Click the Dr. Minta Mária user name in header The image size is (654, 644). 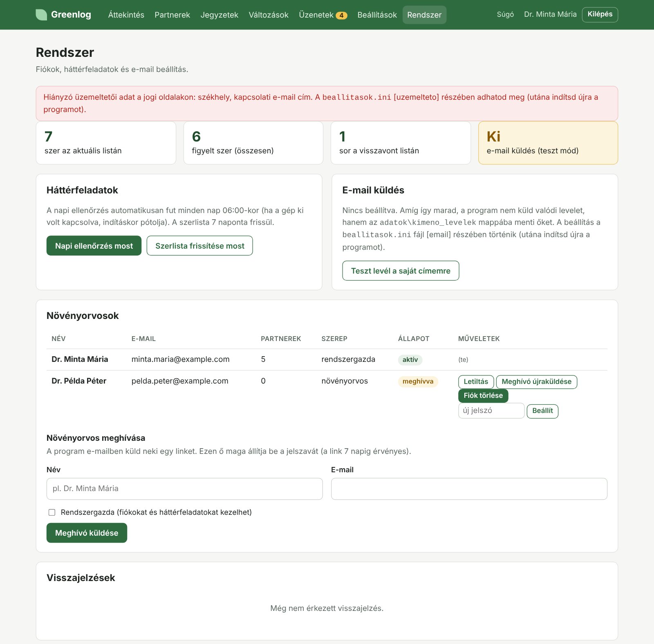tap(550, 14)
